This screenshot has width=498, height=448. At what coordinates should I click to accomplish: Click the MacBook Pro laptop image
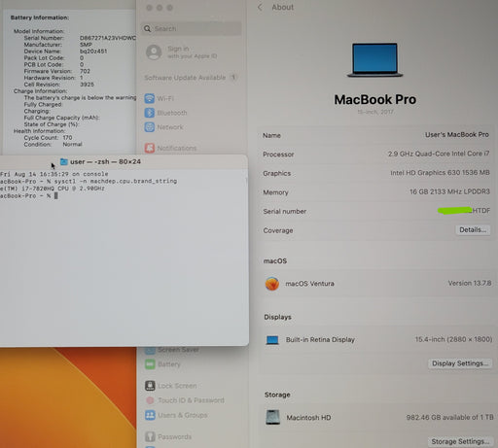tap(374, 60)
